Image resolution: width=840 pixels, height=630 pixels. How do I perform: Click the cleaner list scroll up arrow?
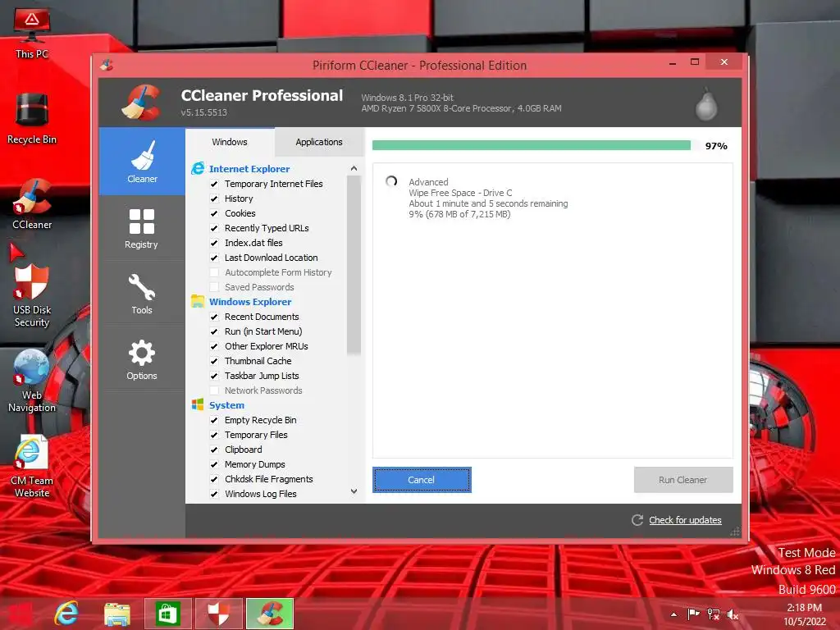click(x=354, y=168)
